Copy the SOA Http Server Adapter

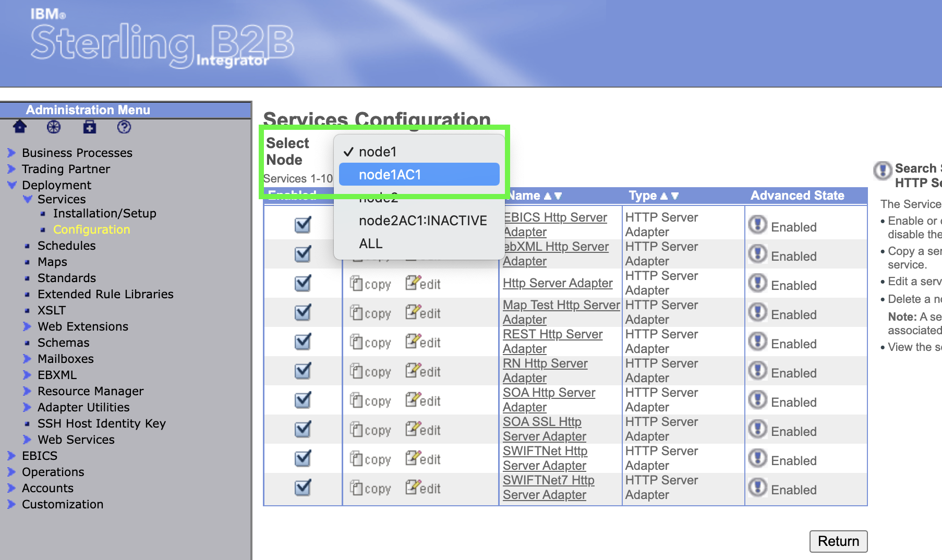pyautogui.click(x=370, y=400)
